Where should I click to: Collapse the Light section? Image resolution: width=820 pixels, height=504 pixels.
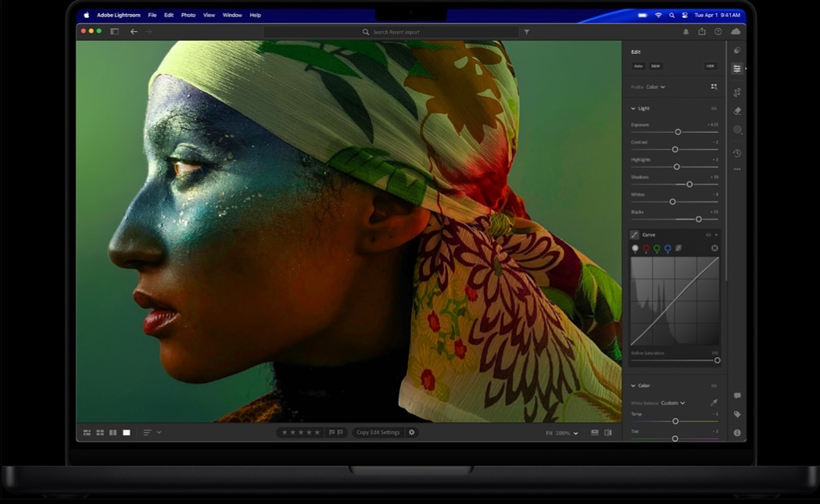point(633,109)
